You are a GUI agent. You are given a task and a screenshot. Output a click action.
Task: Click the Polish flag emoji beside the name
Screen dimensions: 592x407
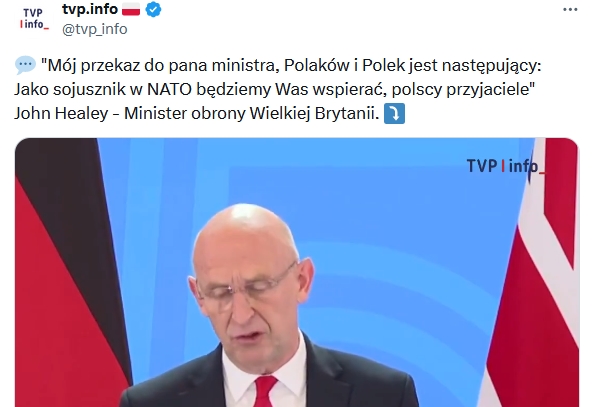(x=131, y=9)
